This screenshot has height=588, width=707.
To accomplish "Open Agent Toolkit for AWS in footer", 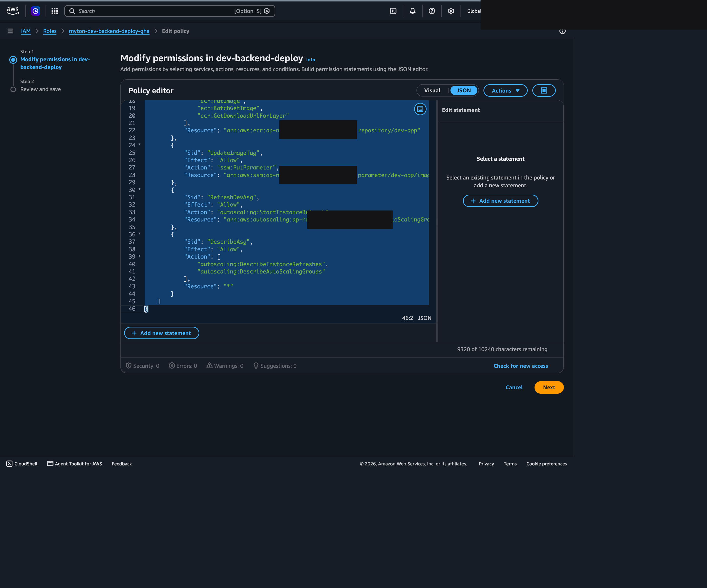I will [x=75, y=464].
